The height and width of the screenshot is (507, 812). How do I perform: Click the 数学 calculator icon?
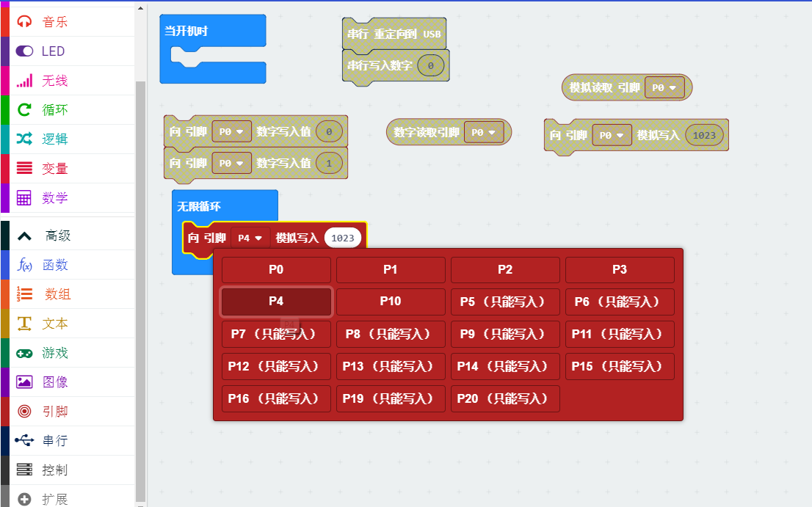coord(24,197)
